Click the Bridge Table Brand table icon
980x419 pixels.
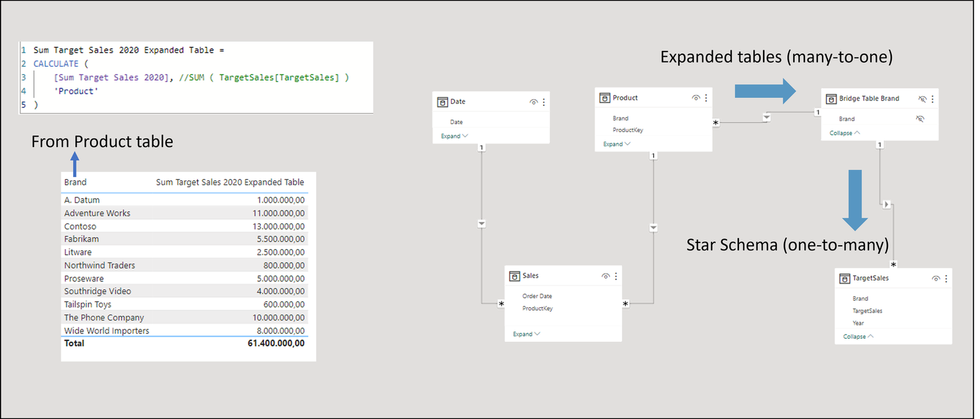(x=832, y=99)
